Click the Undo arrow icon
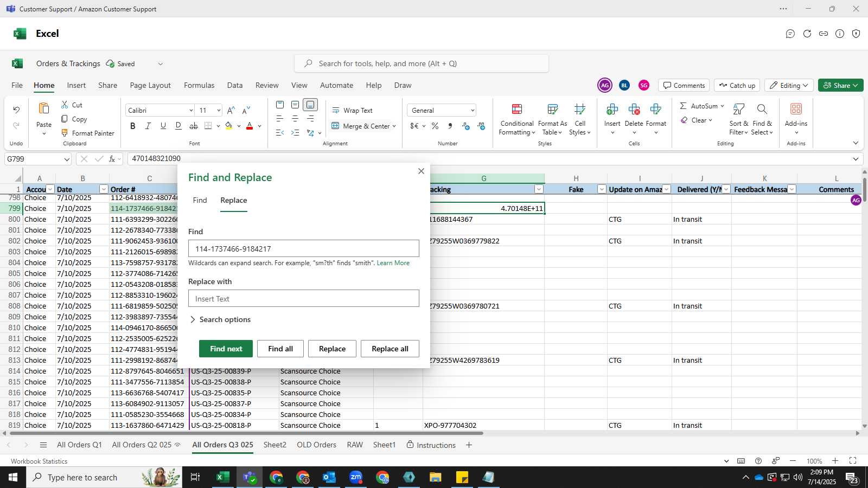This screenshot has height=488, width=868. (16, 110)
